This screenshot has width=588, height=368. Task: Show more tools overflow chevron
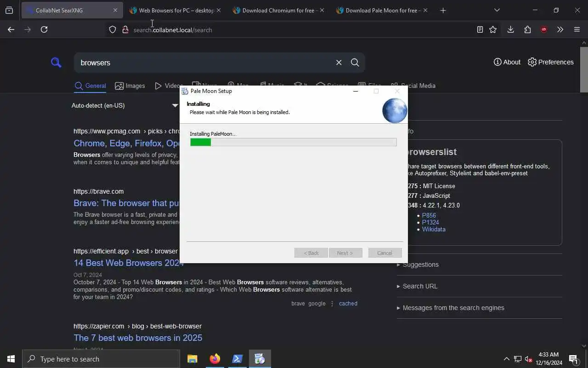(x=560, y=29)
